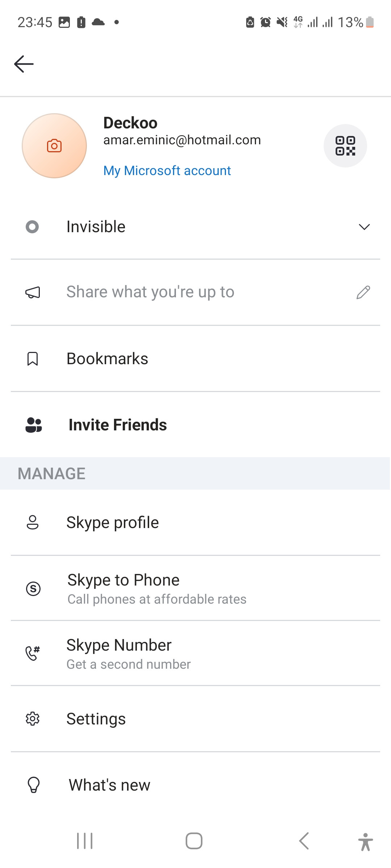This screenshot has height=868, width=391.
Task: Tap the Invite Friends people icon
Action: pos(34,425)
